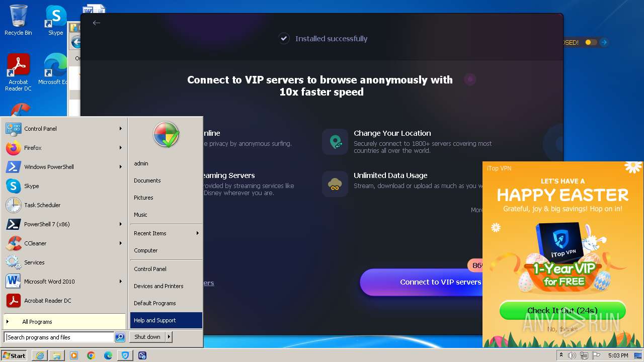The image size is (644, 362).
Task: Dismiss the Easter ad with No, thanks
Action: [x=562, y=329]
